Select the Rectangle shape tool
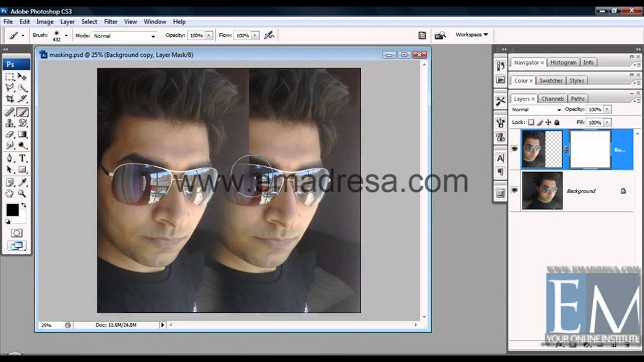The width and height of the screenshot is (644, 362). pyautogui.click(x=22, y=170)
